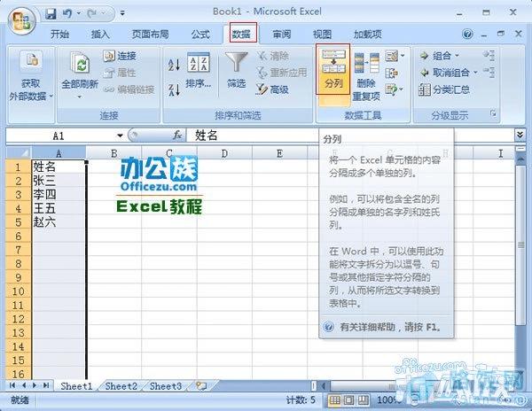Image resolution: width=532 pixels, height=411 pixels.
Task: Click cell containing 张三
Action: pyautogui.click(x=59, y=181)
